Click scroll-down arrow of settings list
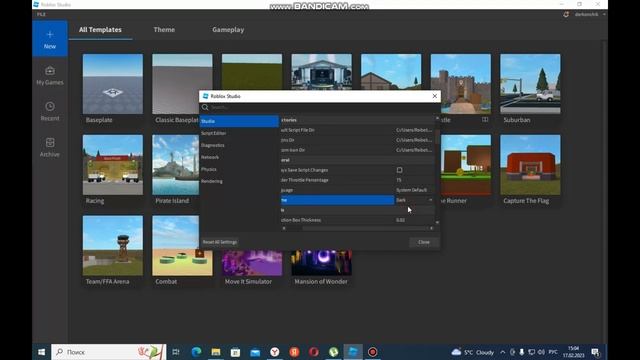 [437, 222]
